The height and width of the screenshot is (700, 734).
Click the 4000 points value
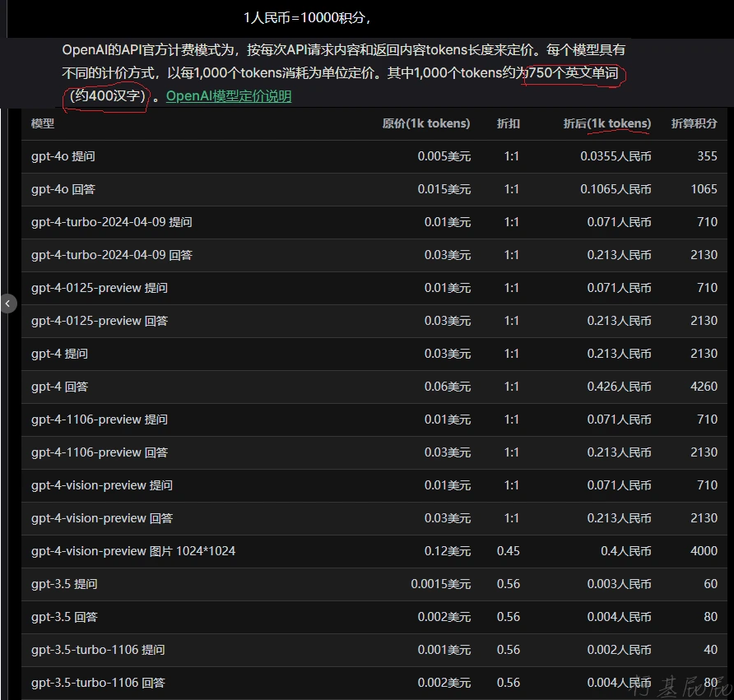[x=704, y=551]
